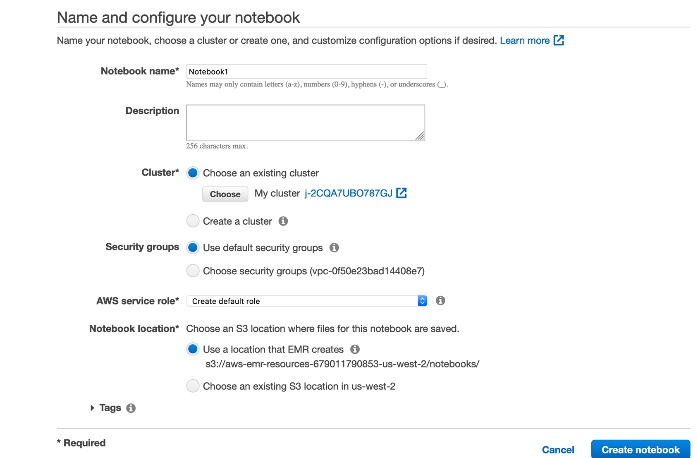Open cluster external link icon
The image size is (698, 458).
coord(401,193)
